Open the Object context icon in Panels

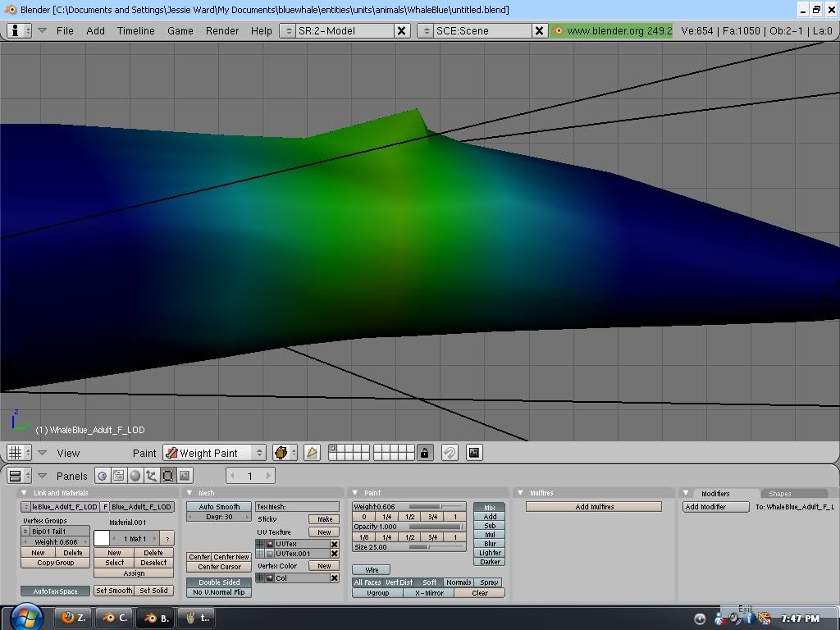point(152,476)
